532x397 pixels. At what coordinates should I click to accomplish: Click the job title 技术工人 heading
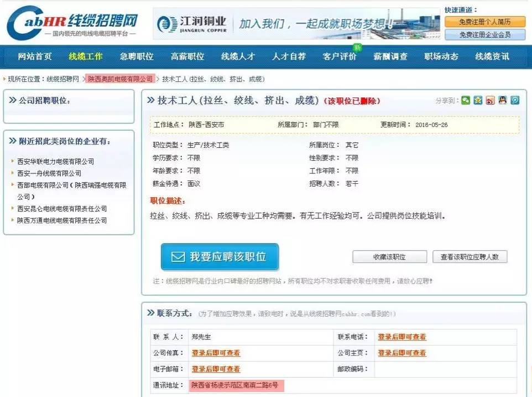(238, 101)
